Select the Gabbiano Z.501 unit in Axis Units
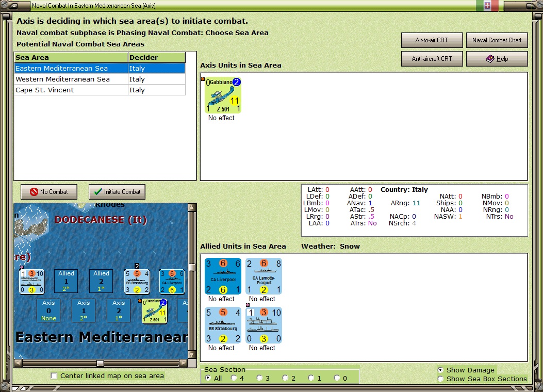The height and width of the screenshot is (392, 543). [223, 95]
